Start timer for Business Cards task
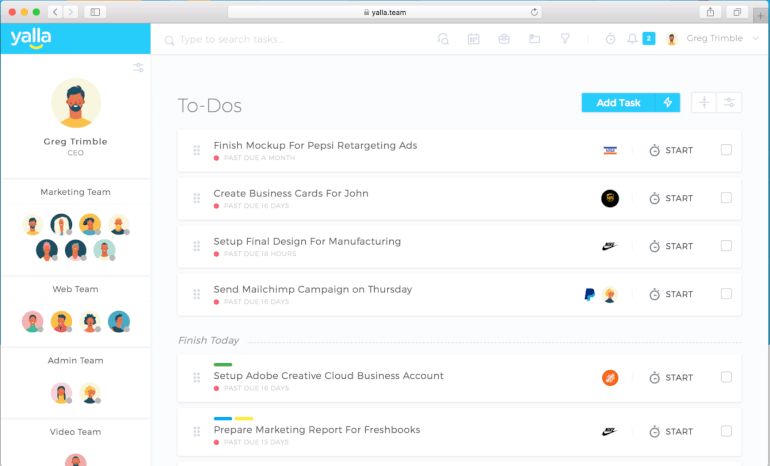This screenshot has width=770, height=466. (x=671, y=198)
